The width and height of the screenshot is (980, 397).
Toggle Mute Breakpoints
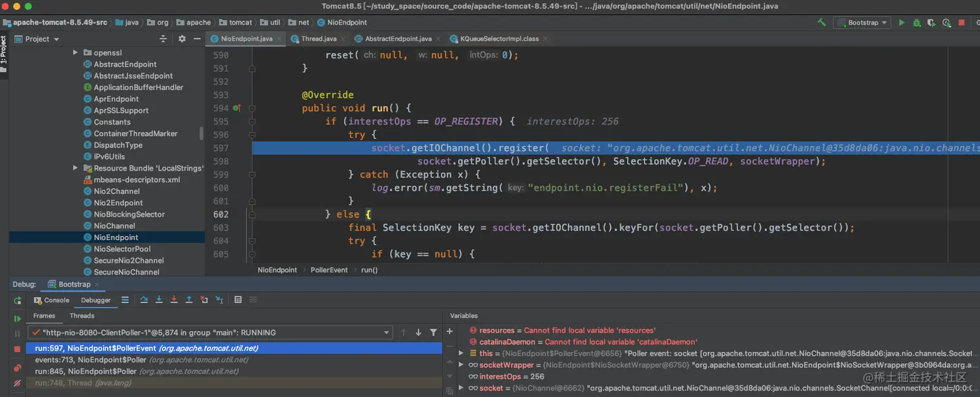click(17, 383)
